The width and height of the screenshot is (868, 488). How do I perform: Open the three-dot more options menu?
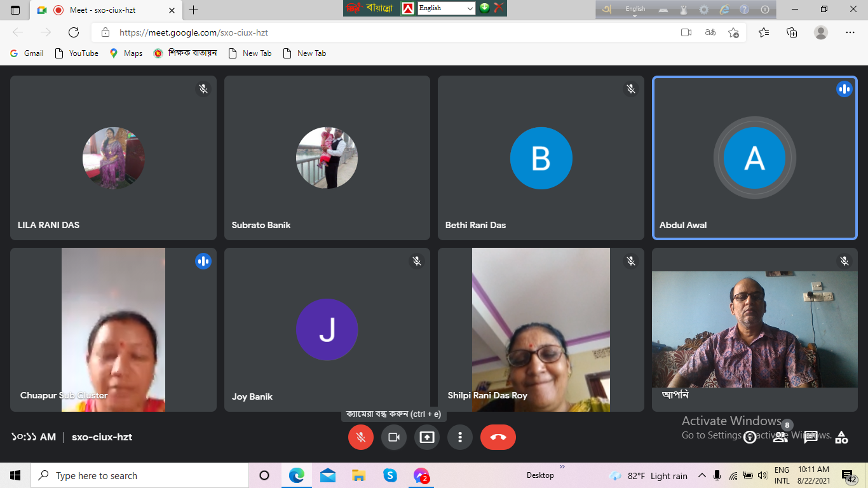coord(460,437)
